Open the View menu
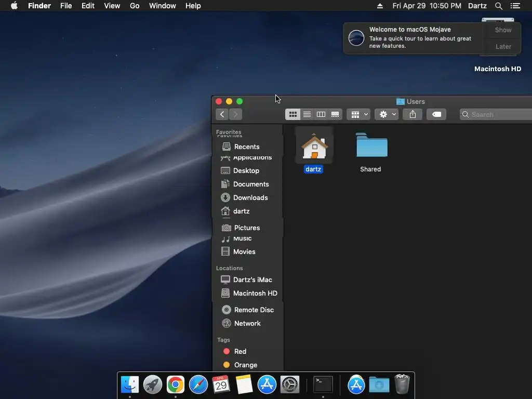This screenshot has height=399, width=532. coord(112,6)
